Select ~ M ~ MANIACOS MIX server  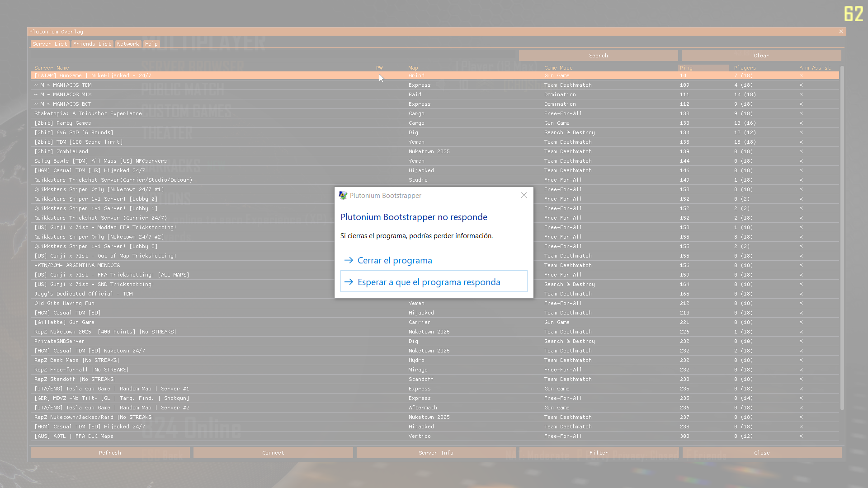434,94
